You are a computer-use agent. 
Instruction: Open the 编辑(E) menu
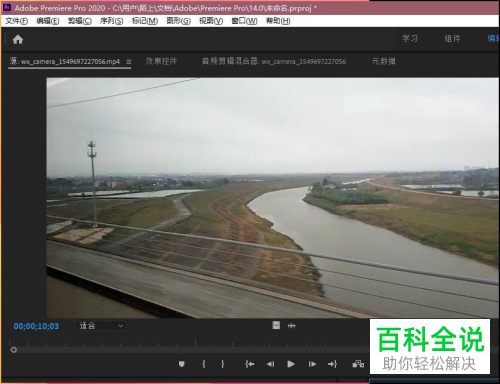48,21
